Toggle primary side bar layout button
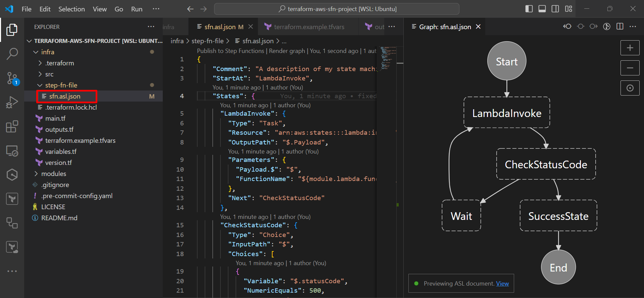The width and height of the screenshot is (644, 298). coord(529,9)
